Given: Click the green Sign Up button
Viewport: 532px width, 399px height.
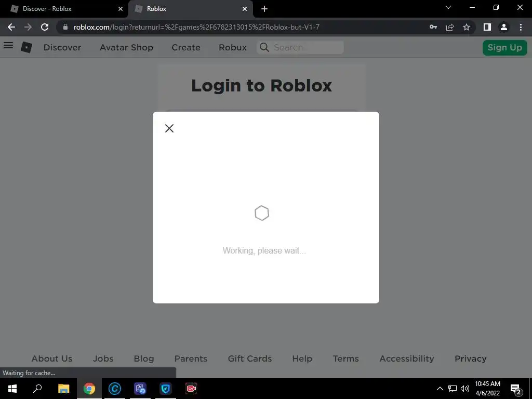Looking at the screenshot, I should pos(505,47).
